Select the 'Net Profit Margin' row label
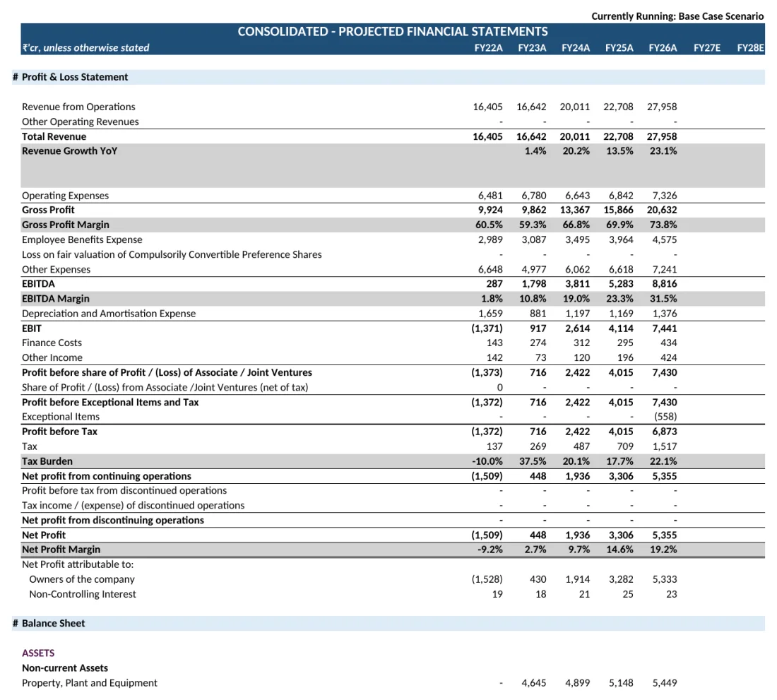The height and width of the screenshot is (700, 777). click(x=61, y=550)
